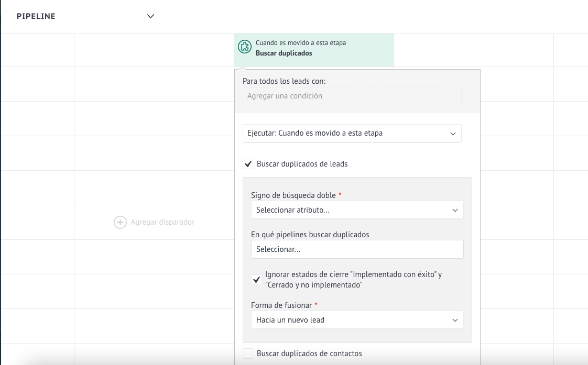The height and width of the screenshot is (365, 588).
Task: Click the chevron arrow next to PIPELINE
Action: [x=151, y=16]
